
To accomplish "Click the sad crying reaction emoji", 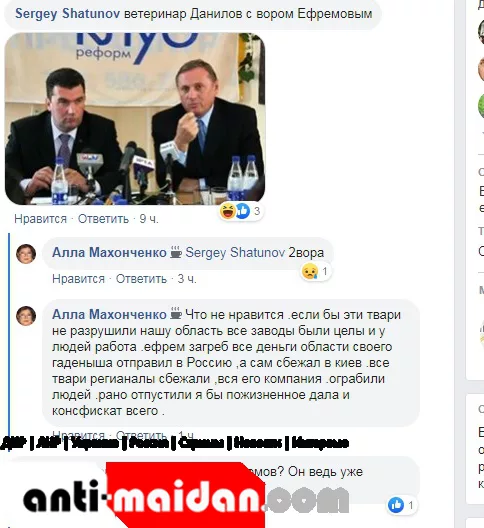I will (310, 271).
